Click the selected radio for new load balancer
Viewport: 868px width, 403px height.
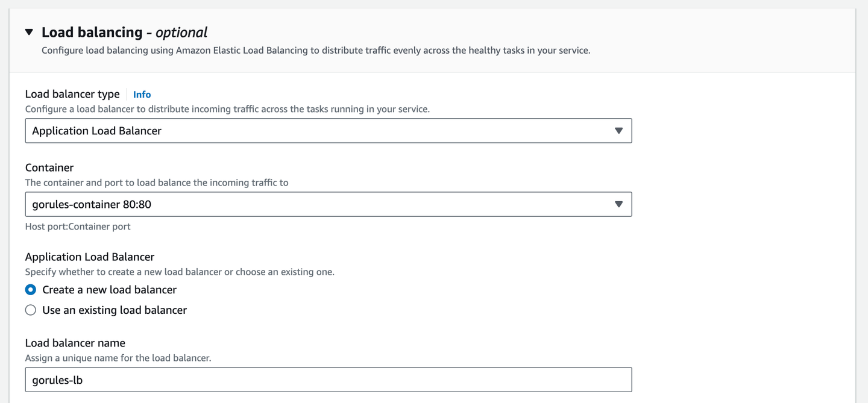(x=31, y=289)
